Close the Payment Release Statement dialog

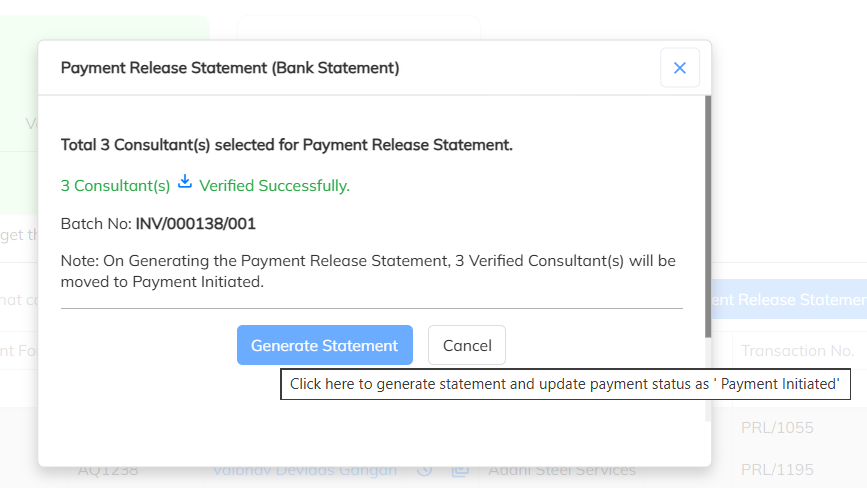(x=680, y=68)
